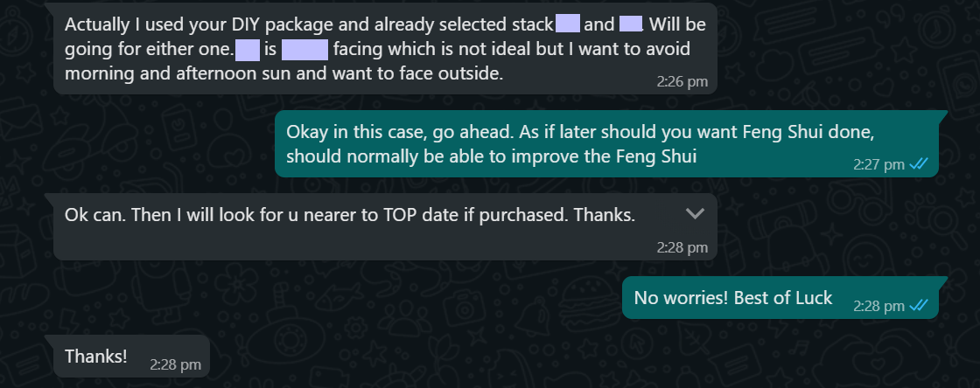The height and width of the screenshot is (388, 980).
Task: Open message options chevron on 'Ok can' message
Action: pos(695,214)
